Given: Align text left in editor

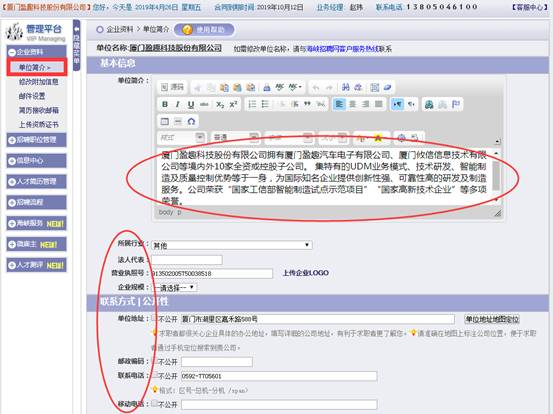Looking at the screenshot, I should click(339, 104).
